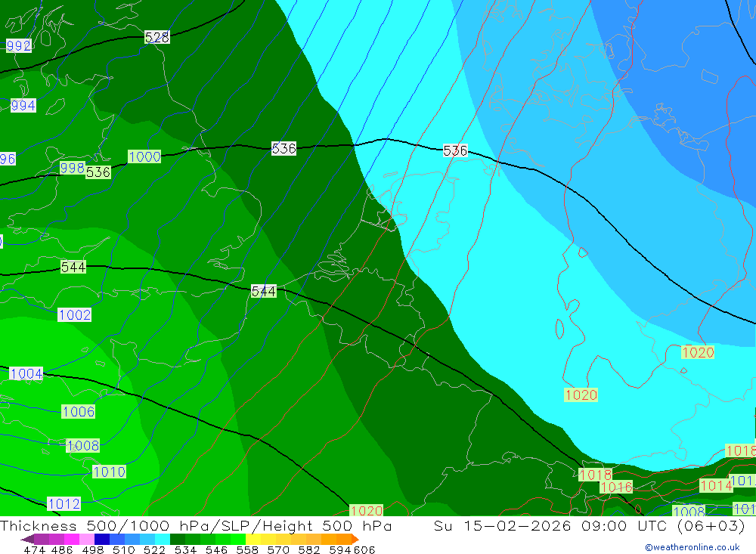Select the 994 pressure label
This screenshot has width=756, height=554.
coord(23,106)
